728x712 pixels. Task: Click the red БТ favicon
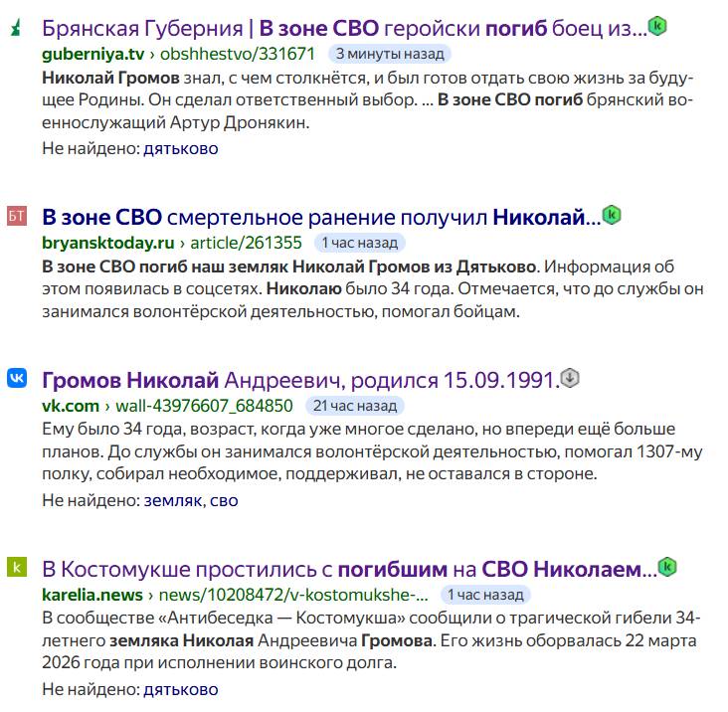16,217
